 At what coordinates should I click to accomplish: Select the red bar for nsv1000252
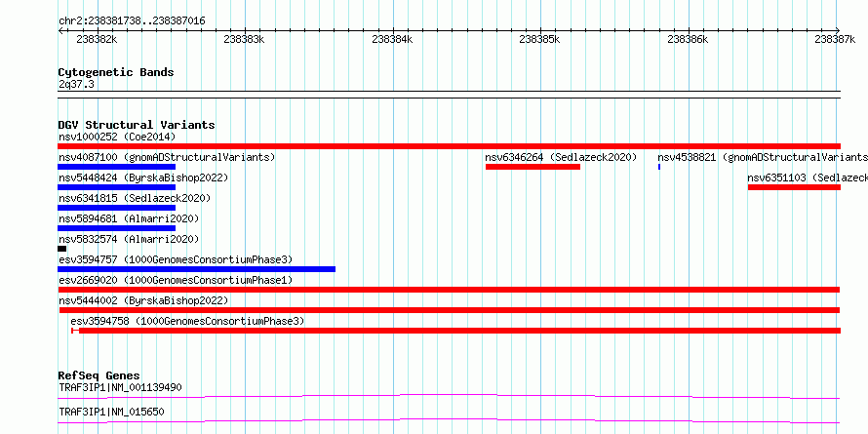449,146
